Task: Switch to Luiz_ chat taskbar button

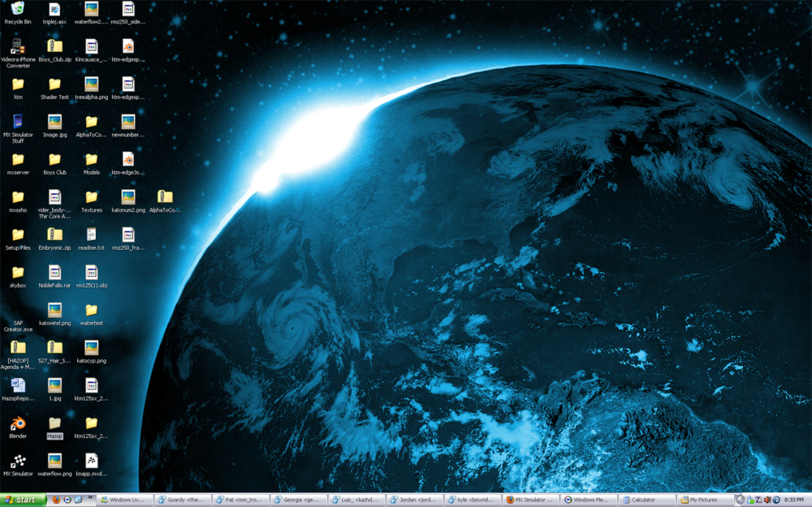Action: tap(358, 500)
